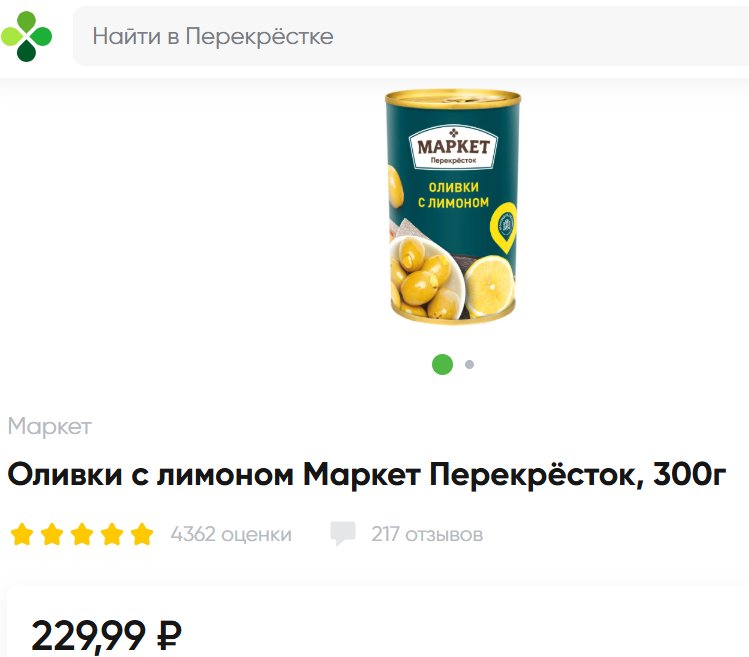Viewport: 749px width, 657px height.
Task: Click the bowl of olives on the can
Action: (x=424, y=278)
